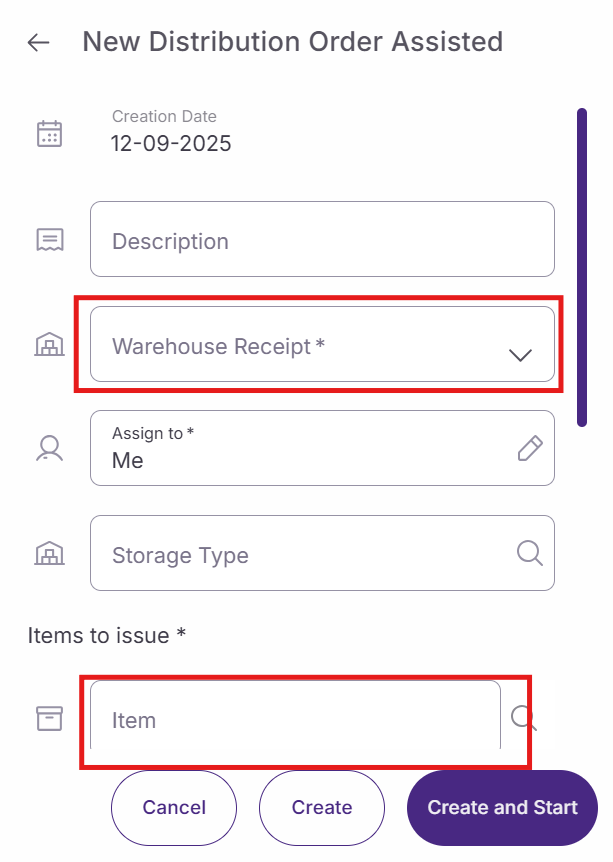
Task: Click the warehouse icon beside Warehouse Receipt
Action: [x=49, y=345]
